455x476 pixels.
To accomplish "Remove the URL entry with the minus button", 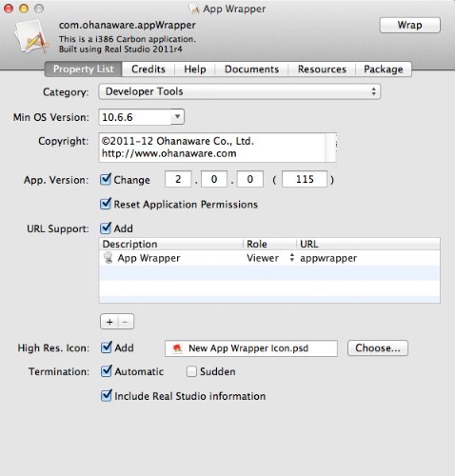I will coord(126,322).
